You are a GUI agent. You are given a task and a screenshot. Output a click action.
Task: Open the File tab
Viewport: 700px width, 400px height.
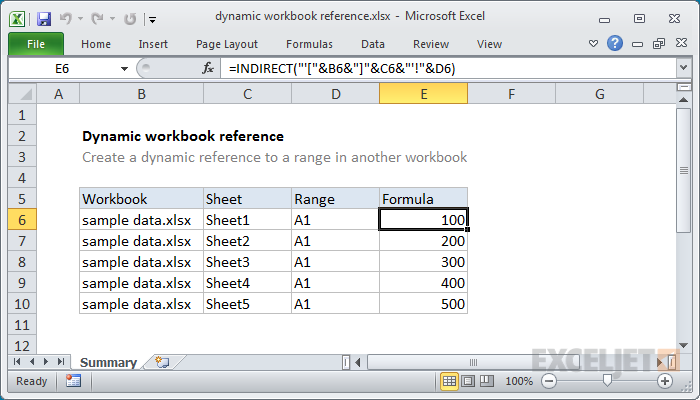[x=36, y=44]
